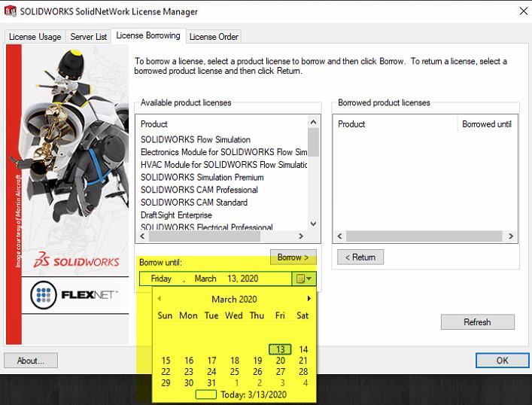Pick March 16 in the calendar

[189, 361]
